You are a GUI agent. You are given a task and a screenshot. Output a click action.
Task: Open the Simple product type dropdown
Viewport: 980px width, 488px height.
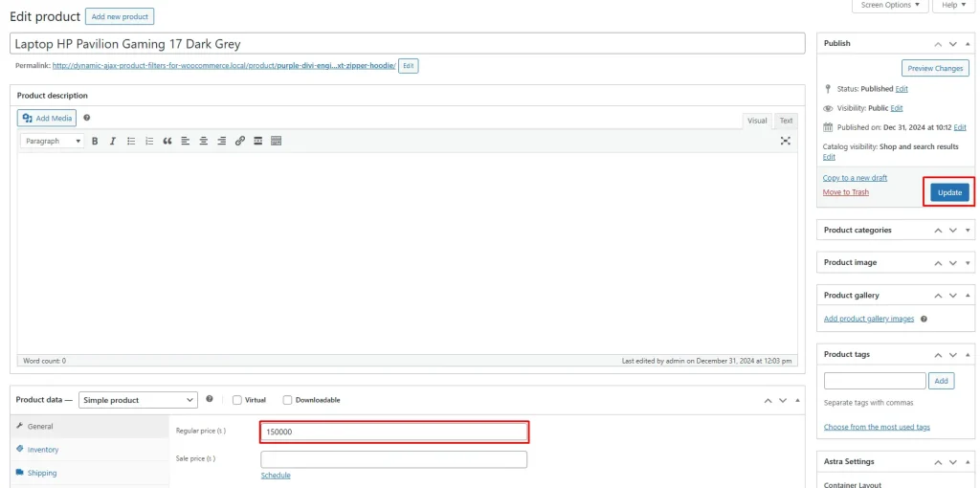point(138,400)
